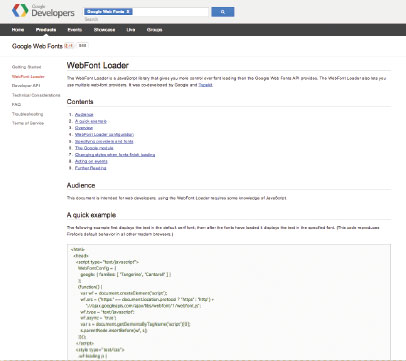Click the wf.async = 'true' code line
Image resolution: width=406 pixels, height=361 pixels.
(x=98, y=318)
